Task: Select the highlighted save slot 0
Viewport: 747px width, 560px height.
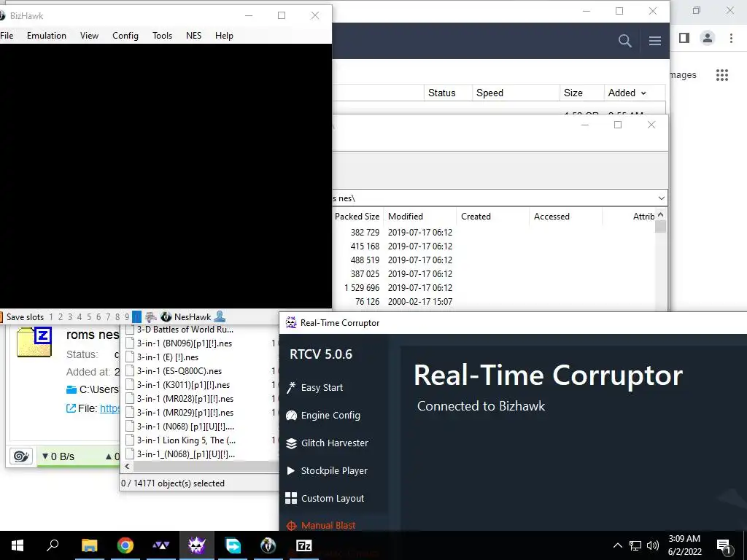Action: click(x=136, y=317)
